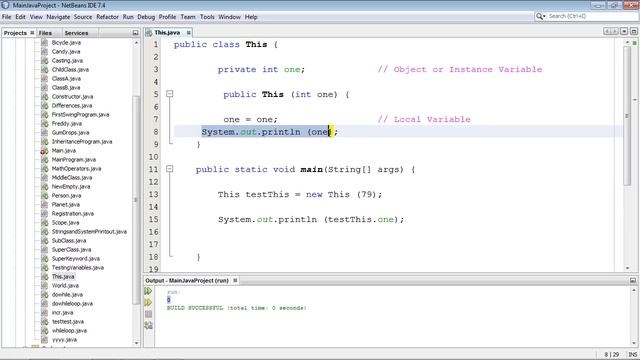
Task: Open the Run menu
Action: [128, 17]
